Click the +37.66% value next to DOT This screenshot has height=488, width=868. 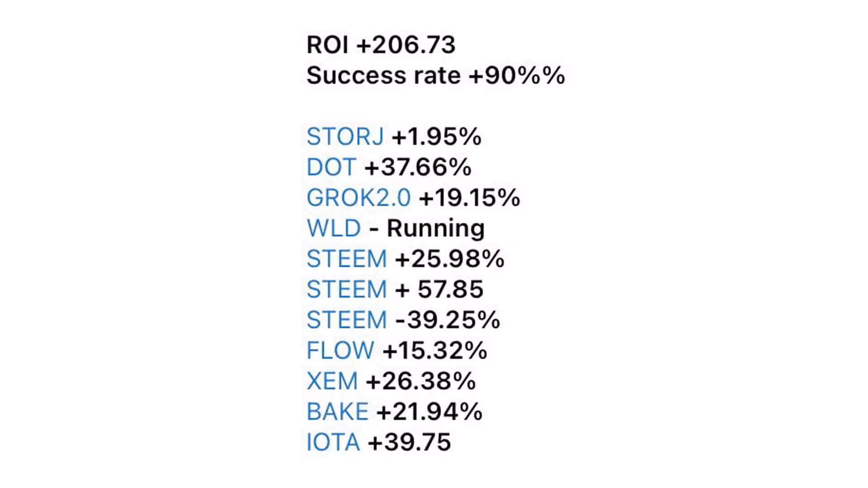pos(418,167)
